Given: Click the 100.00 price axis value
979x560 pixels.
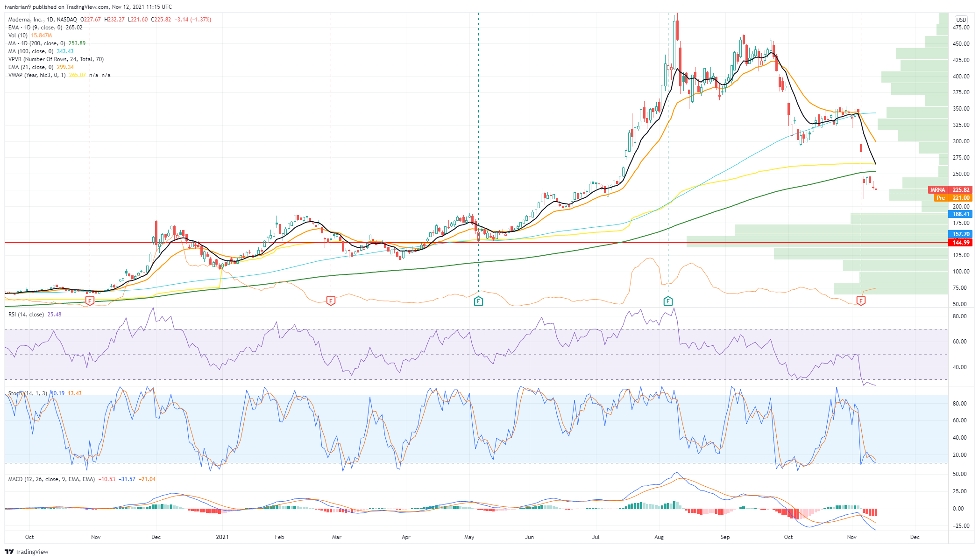Looking at the screenshot, I should (x=961, y=272).
